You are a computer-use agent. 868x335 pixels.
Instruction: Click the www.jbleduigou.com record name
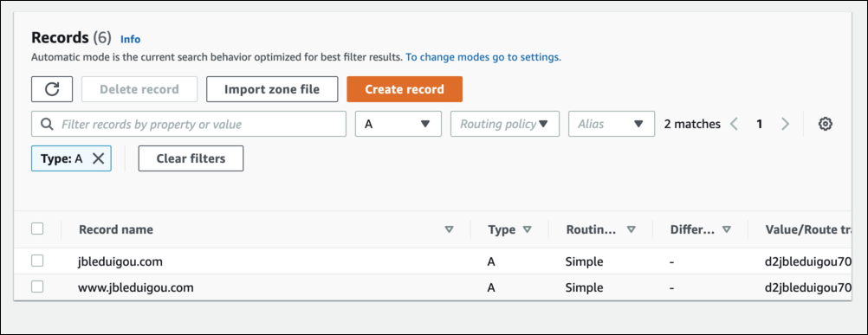pos(136,287)
